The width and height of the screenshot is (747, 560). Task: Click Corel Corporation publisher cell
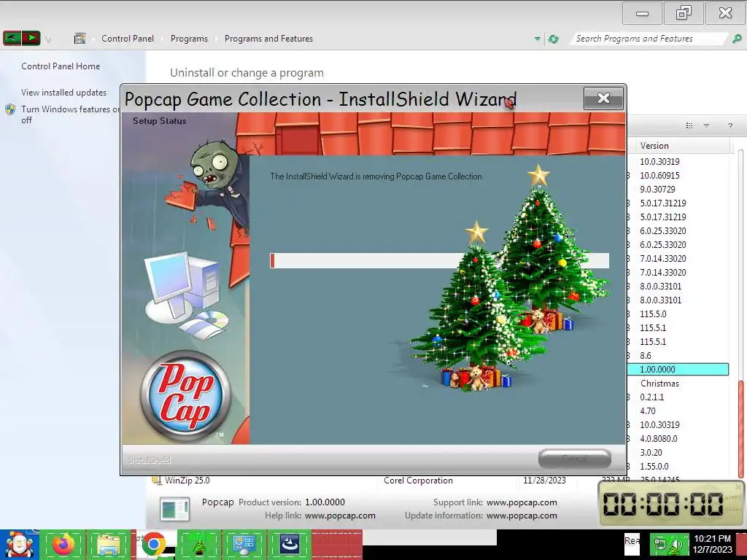tap(418, 481)
